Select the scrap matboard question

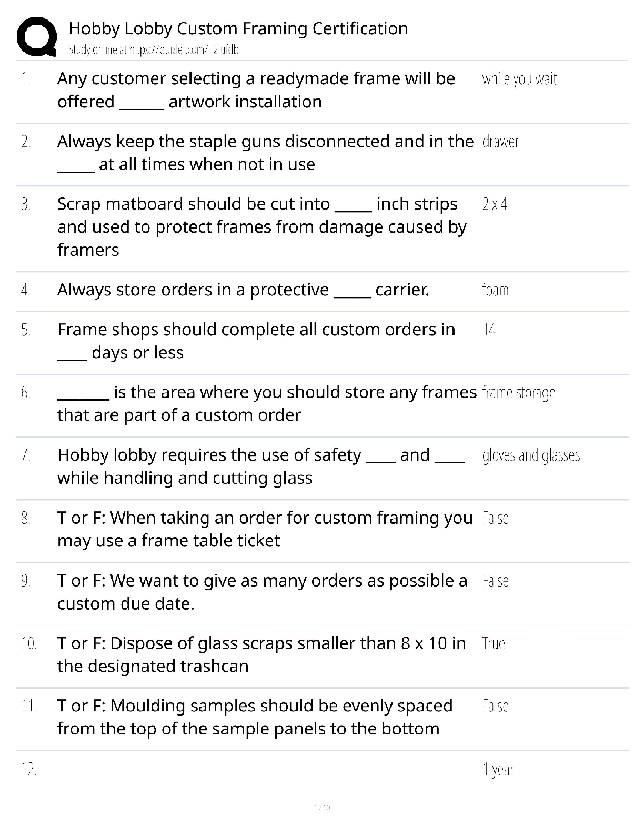[261, 227]
